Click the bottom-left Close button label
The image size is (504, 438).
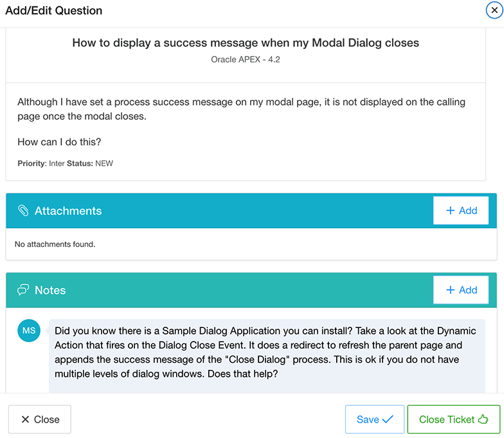point(46,419)
